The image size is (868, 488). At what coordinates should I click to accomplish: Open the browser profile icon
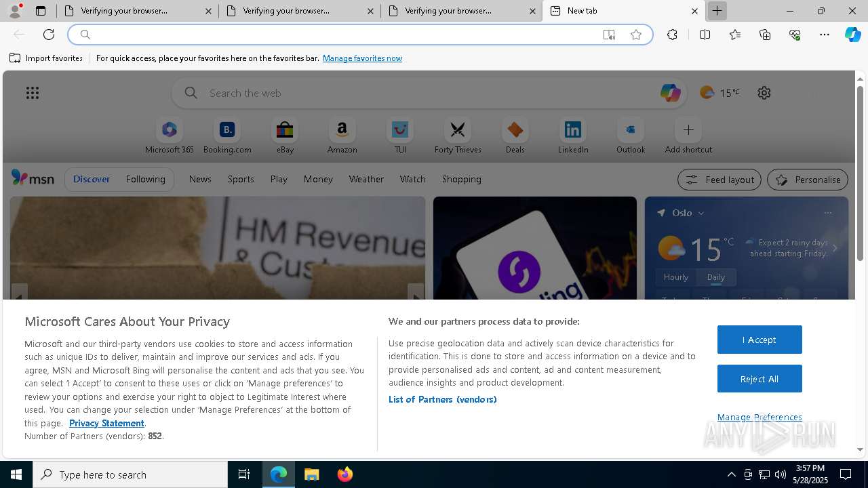click(x=15, y=11)
